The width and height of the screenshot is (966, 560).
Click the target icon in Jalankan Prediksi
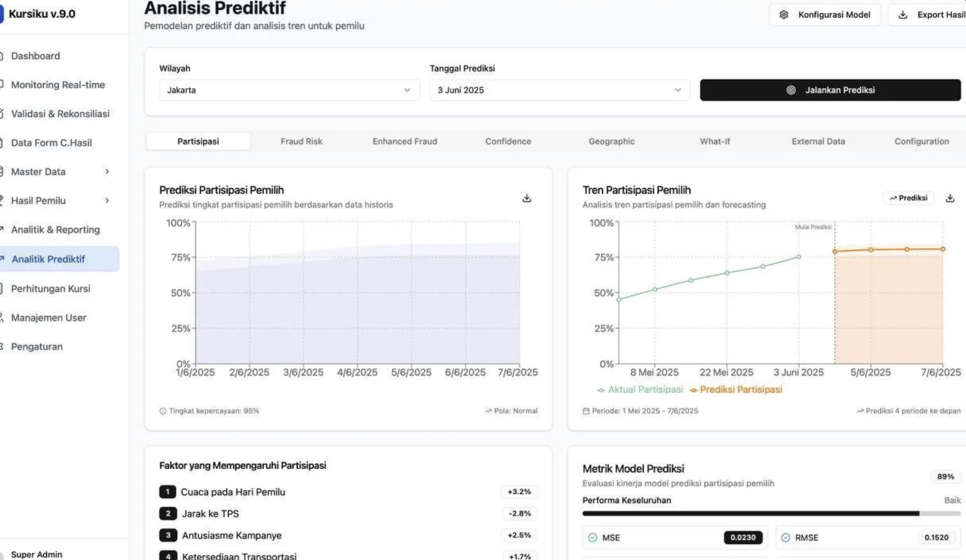pyautogui.click(x=791, y=90)
